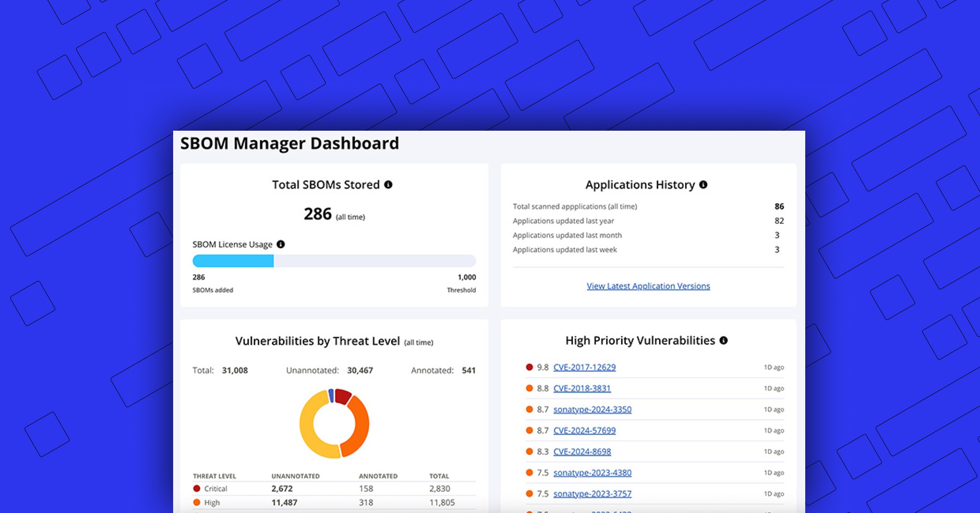Click Total vulnerabilities value 31,008

tap(235, 370)
